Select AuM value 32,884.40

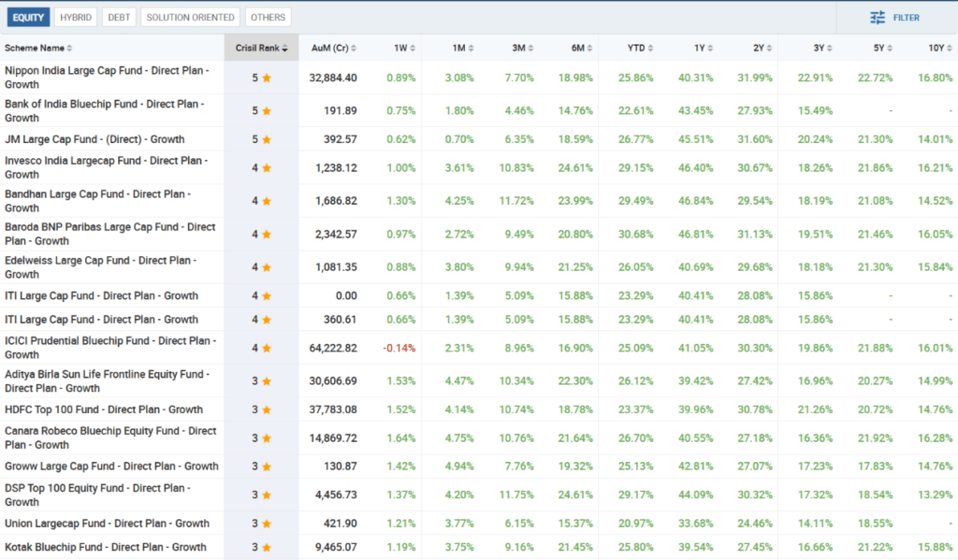(333, 78)
